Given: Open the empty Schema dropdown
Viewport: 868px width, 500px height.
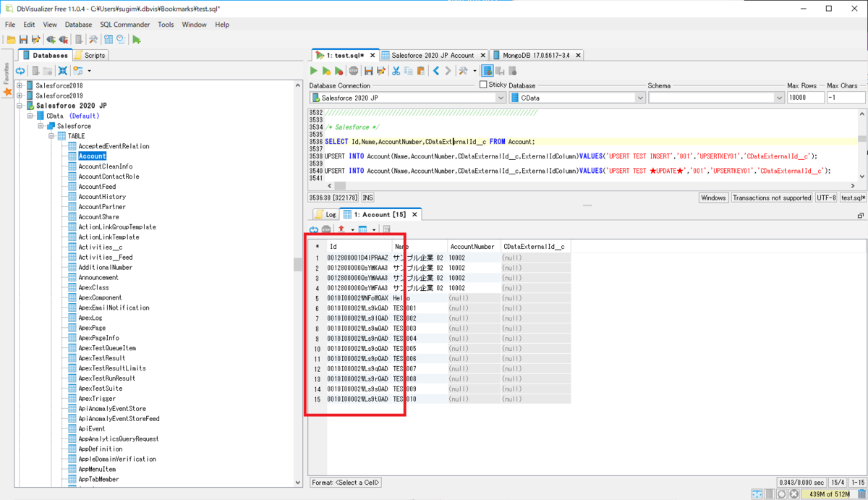Looking at the screenshot, I should click(x=716, y=98).
